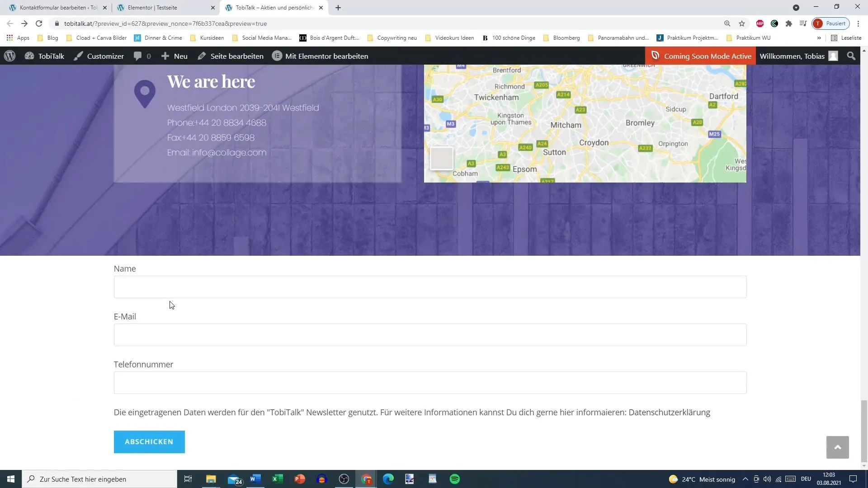Screen dimensions: 868x488
Task: Open the Grammarly extension icon
Action: pyautogui.click(x=774, y=23)
